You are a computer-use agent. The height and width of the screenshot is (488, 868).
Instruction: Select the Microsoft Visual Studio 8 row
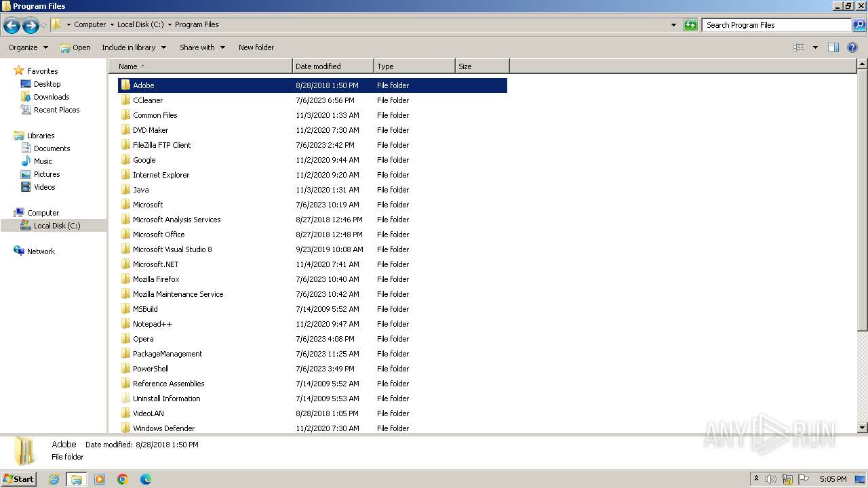click(x=313, y=249)
